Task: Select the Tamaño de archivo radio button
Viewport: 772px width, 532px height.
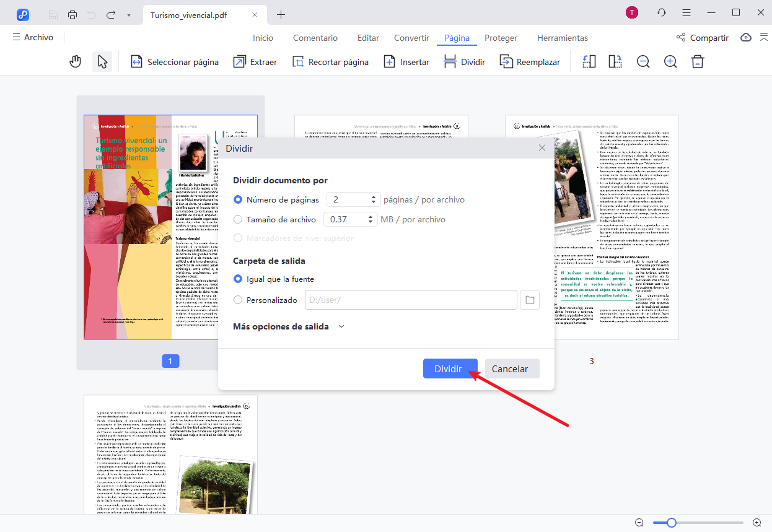Action: pyautogui.click(x=238, y=219)
